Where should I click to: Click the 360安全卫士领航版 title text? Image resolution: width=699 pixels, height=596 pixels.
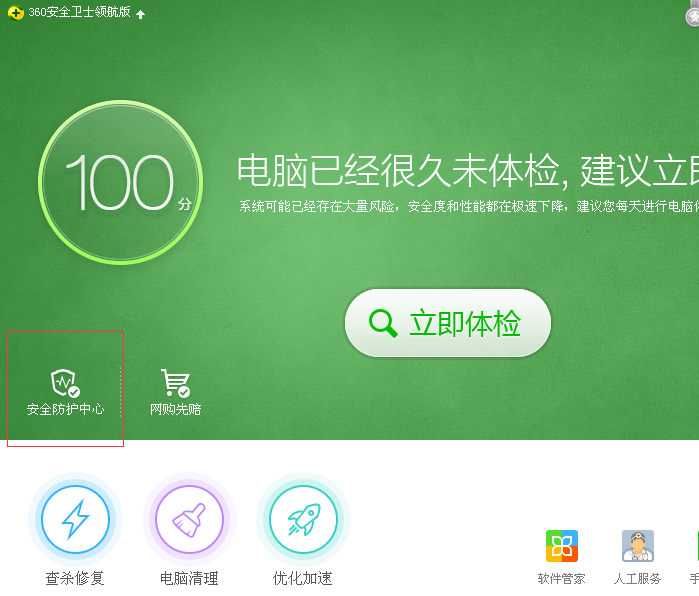click(x=79, y=12)
